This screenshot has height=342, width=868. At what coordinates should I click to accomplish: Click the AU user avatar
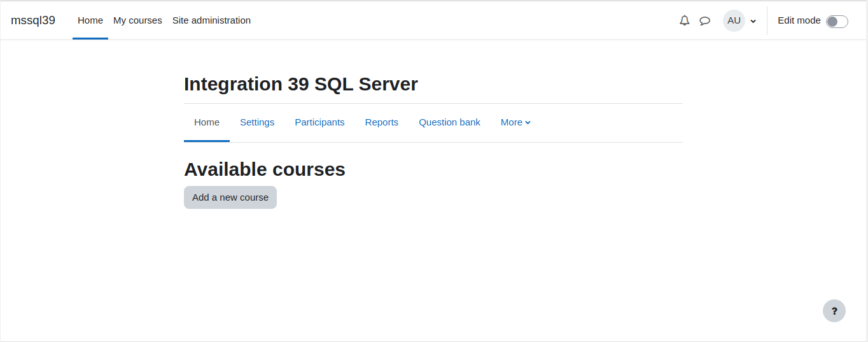click(734, 20)
